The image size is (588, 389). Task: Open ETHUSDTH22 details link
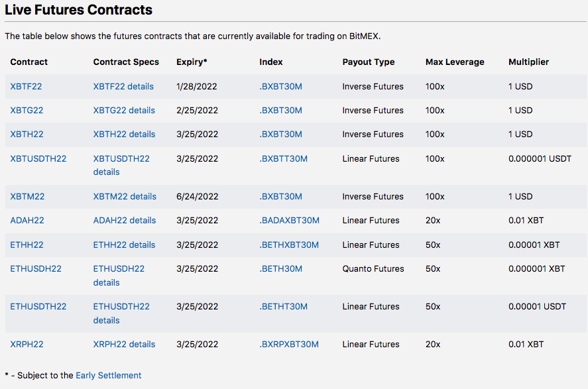(x=121, y=313)
